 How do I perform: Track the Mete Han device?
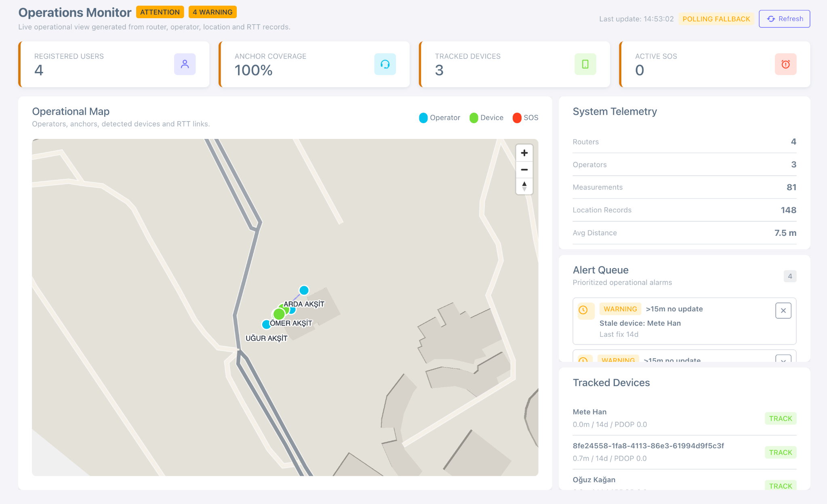[780, 418]
